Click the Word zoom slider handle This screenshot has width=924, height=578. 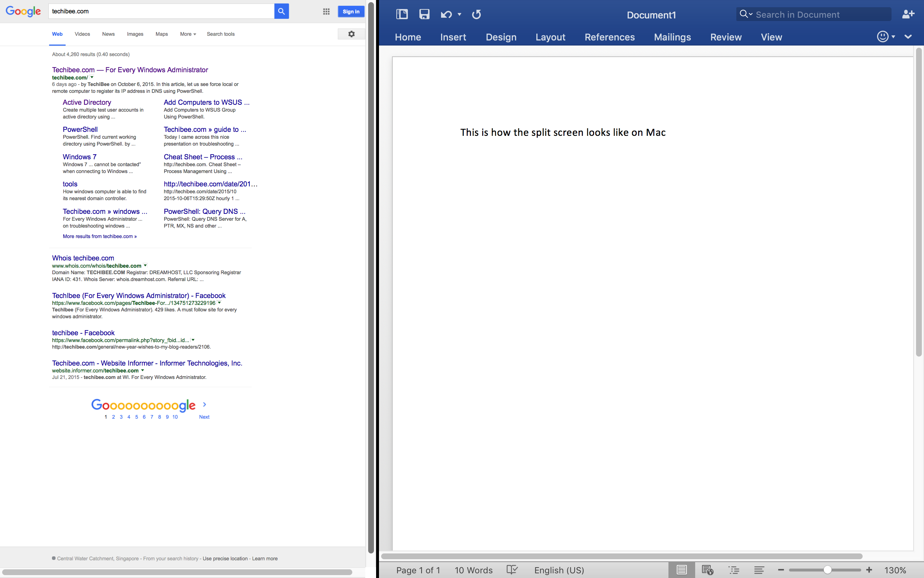827,570
